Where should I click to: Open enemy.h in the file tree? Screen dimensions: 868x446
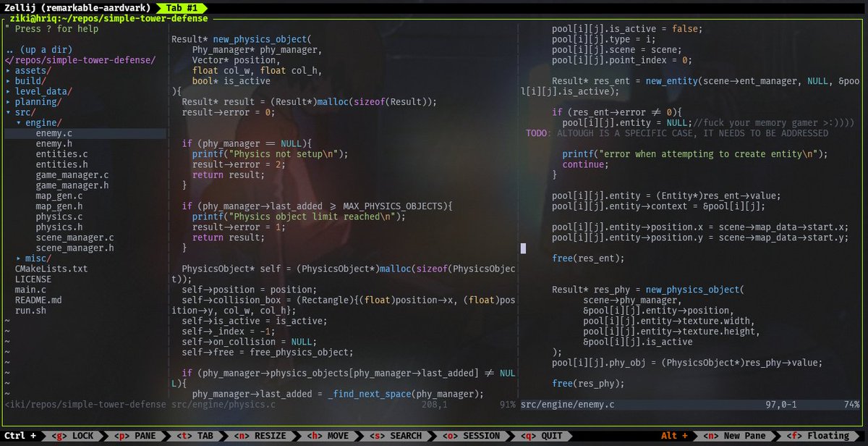click(54, 144)
